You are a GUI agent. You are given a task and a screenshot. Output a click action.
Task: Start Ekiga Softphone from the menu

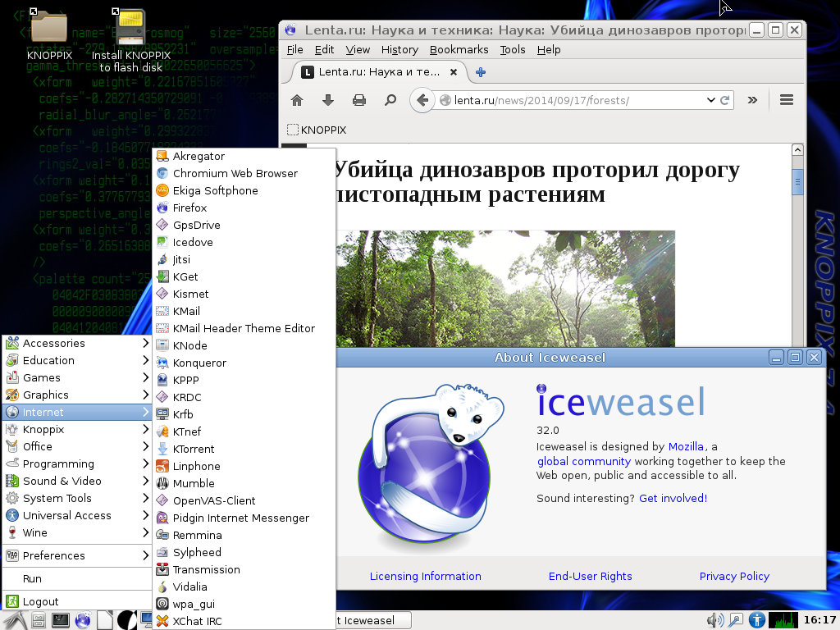coord(244,190)
